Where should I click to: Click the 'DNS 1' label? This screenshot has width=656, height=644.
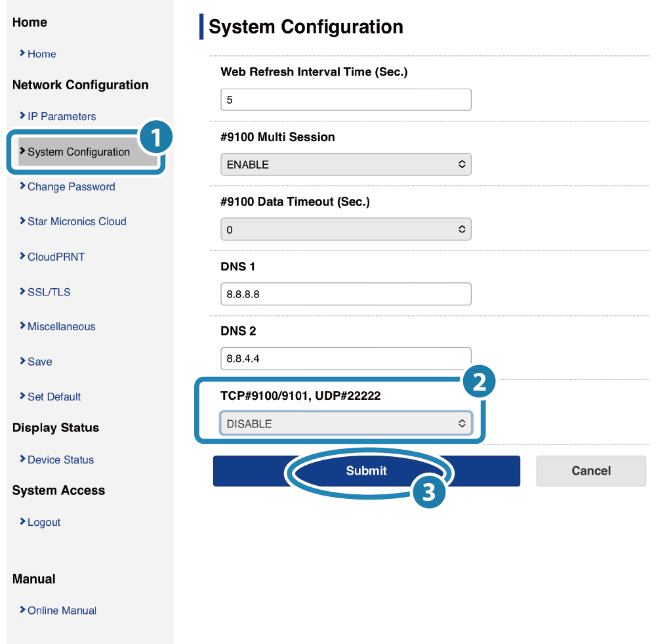pos(237,267)
